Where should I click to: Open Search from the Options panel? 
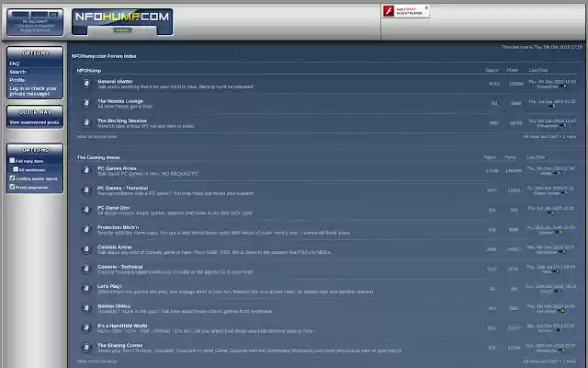point(17,72)
